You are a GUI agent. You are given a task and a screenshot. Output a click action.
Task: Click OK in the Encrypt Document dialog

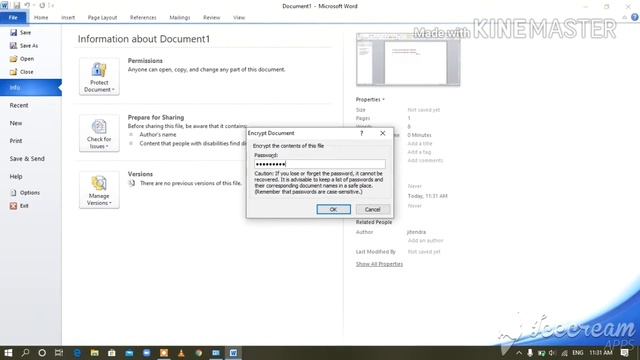pyautogui.click(x=333, y=209)
